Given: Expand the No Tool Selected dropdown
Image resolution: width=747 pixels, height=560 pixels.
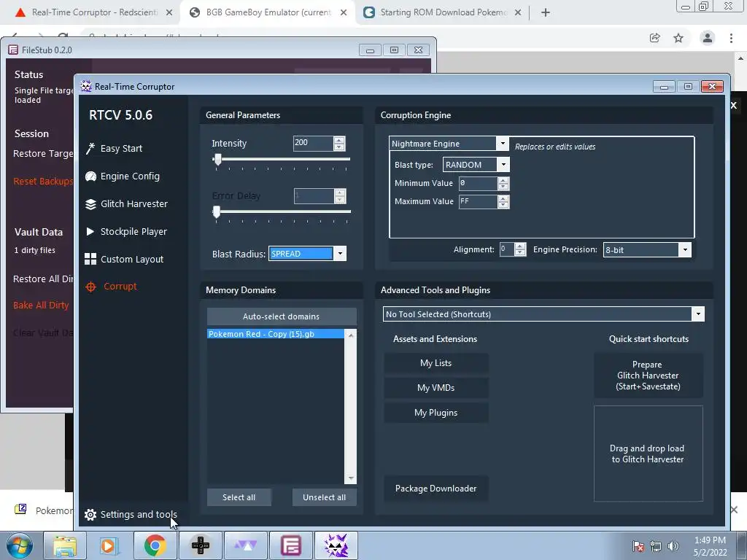Looking at the screenshot, I should click(x=698, y=314).
